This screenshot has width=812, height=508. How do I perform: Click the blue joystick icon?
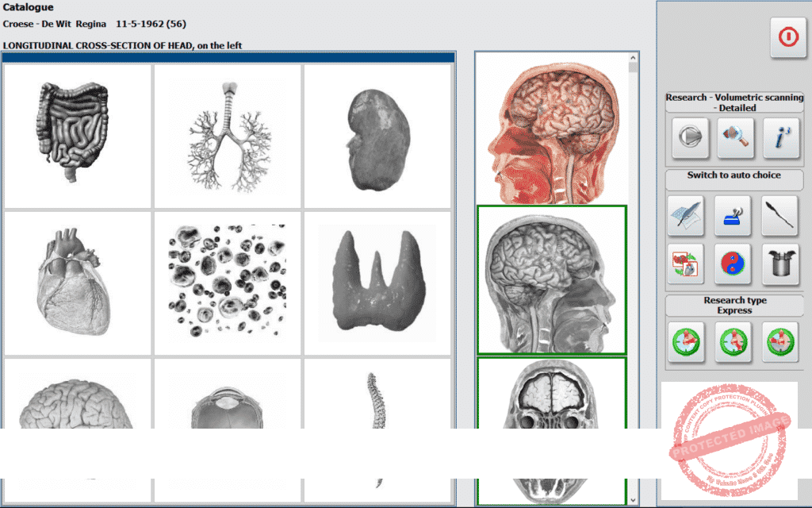[x=733, y=216]
